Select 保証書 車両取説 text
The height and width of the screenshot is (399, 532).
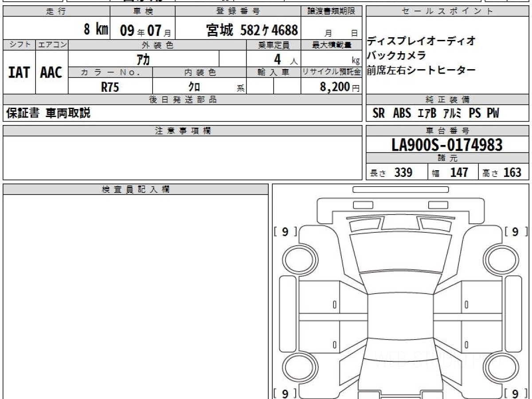48,113
